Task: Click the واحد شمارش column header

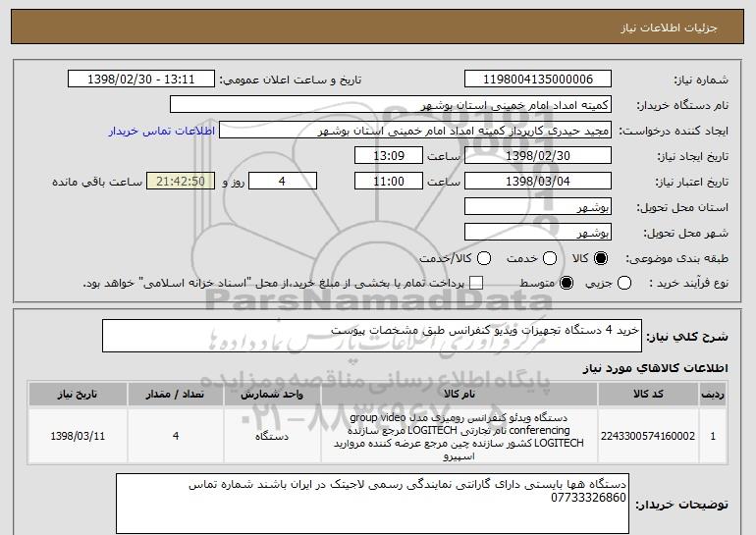Action: pos(272,395)
